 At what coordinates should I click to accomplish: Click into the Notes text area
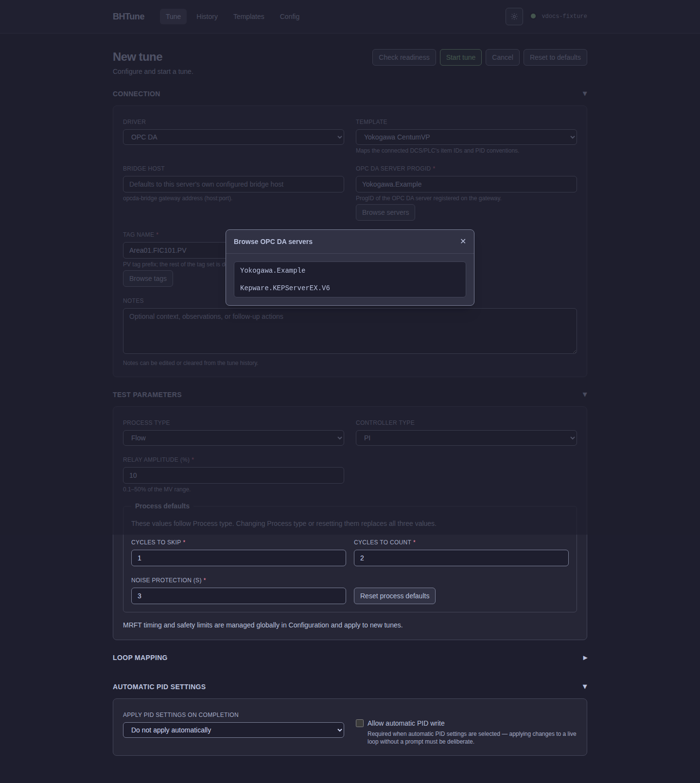[350, 331]
